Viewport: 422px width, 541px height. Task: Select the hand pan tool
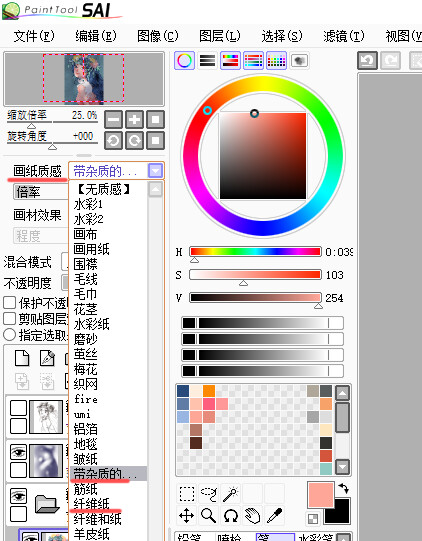pos(253,516)
